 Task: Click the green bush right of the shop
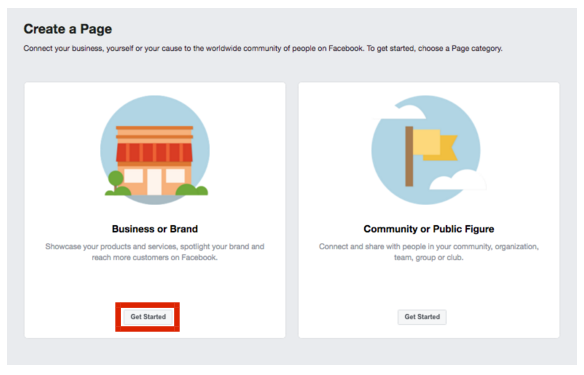[x=192, y=190]
